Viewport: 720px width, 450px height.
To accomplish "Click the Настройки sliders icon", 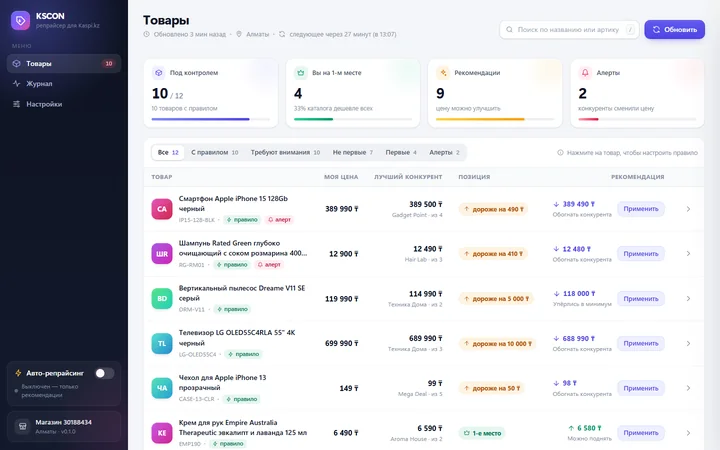I will [17, 104].
